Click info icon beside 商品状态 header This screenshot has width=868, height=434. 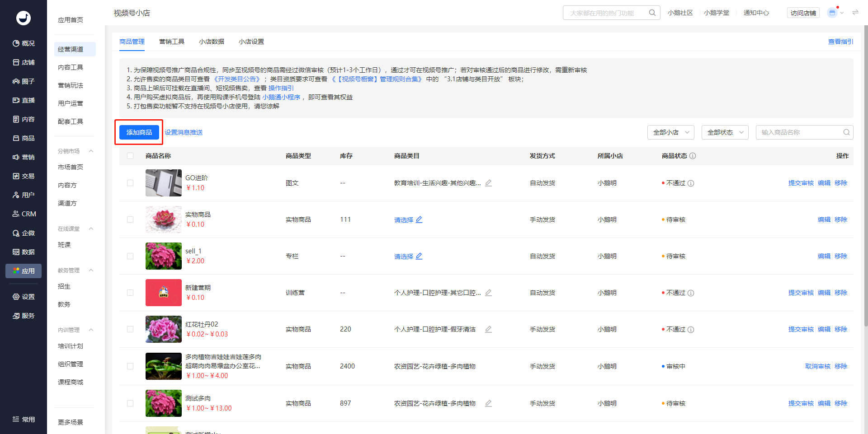[693, 156]
